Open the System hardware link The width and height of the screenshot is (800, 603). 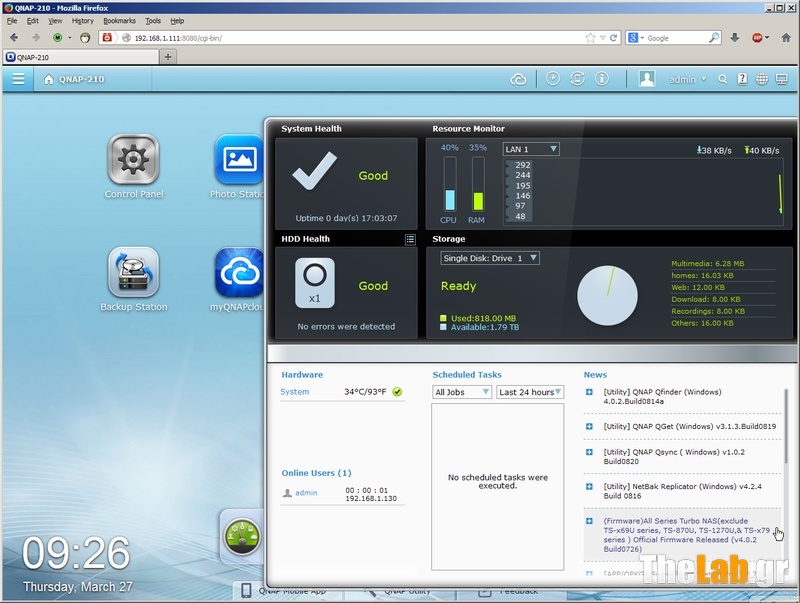pos(294,392)
